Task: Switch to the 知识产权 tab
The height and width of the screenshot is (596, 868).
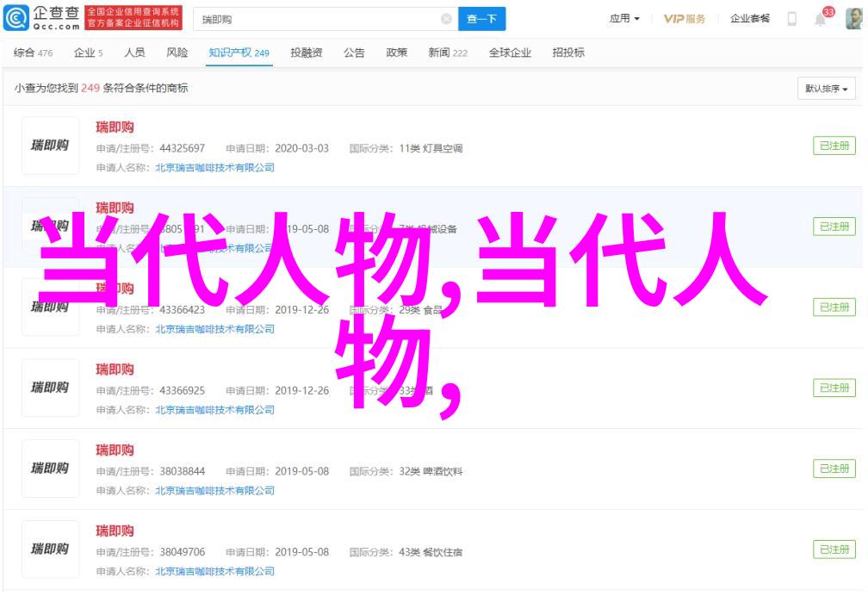Action: 239,53
